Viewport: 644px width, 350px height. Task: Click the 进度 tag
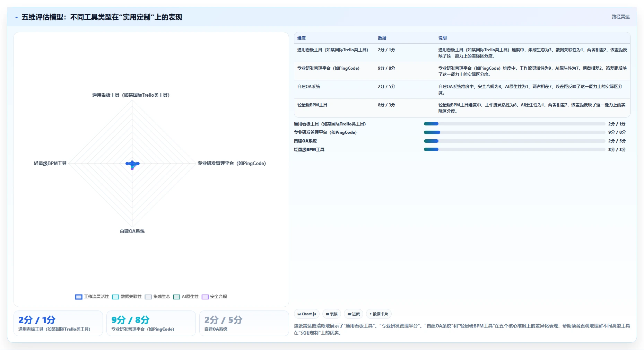click(x=354, y=314)
